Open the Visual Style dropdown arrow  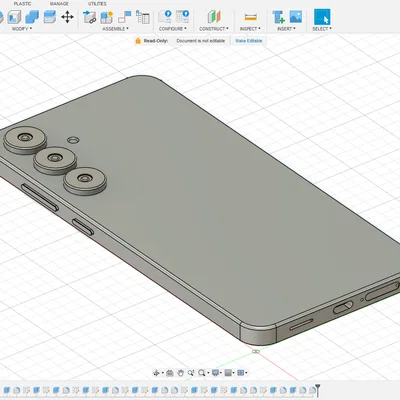coord(233,373)
